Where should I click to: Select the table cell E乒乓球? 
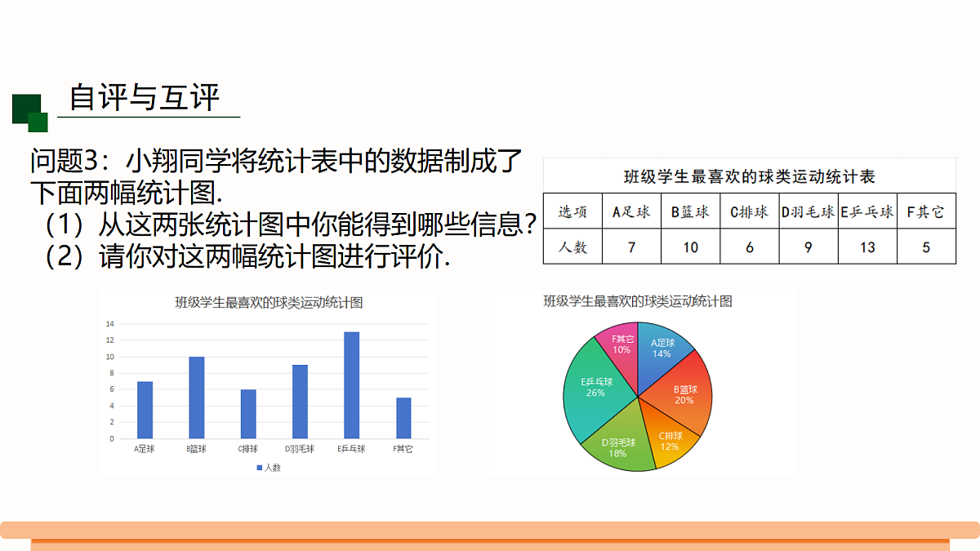click(x=867, y=211)
